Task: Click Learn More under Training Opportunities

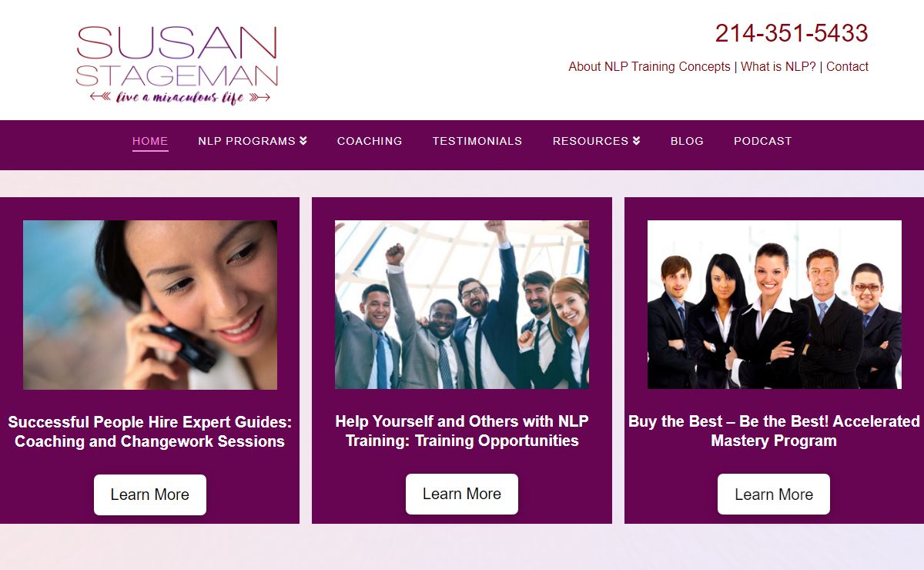Action: point(462,494)
